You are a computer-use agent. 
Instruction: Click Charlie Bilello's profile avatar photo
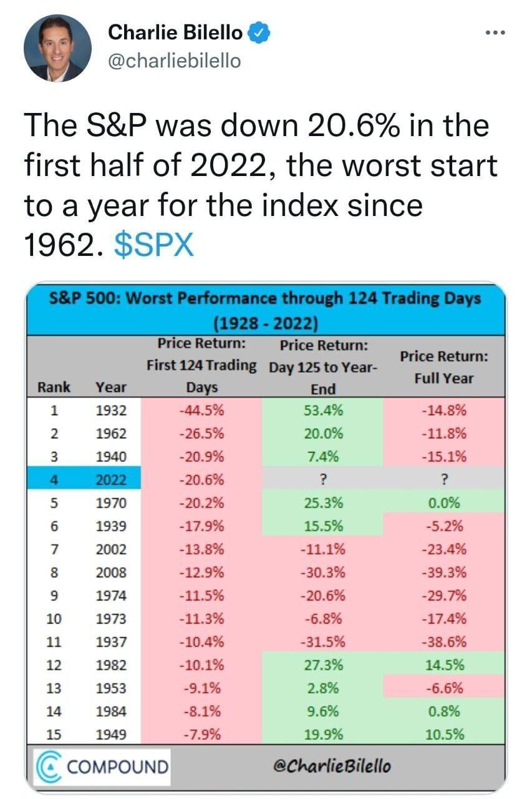click(x=57, y=48)
